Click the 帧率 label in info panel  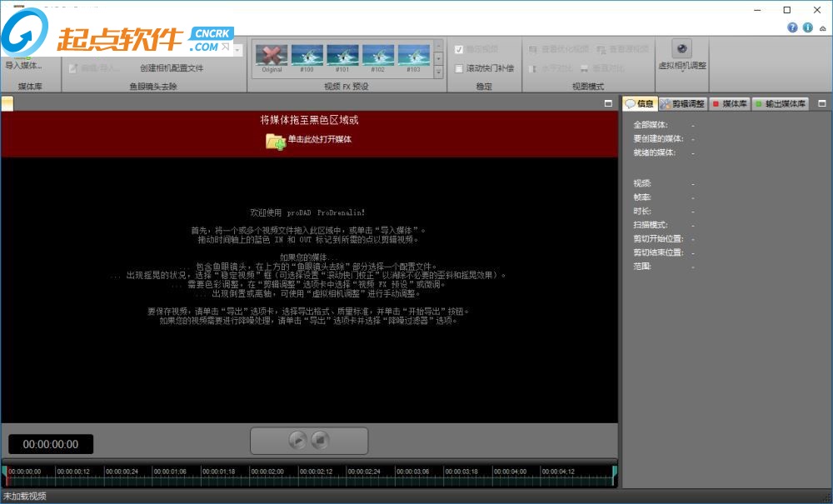641,197
